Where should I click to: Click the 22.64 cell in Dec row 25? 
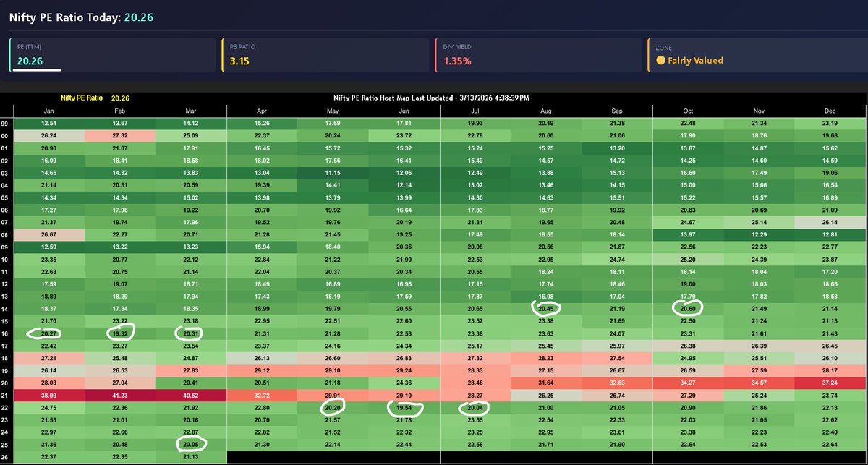point(830,445)
